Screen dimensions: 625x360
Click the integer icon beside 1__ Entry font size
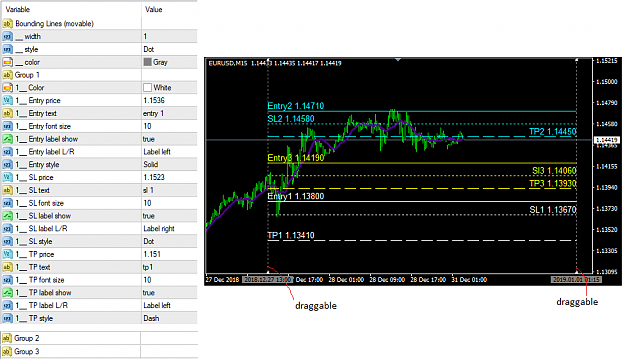[x=8, y=126]
